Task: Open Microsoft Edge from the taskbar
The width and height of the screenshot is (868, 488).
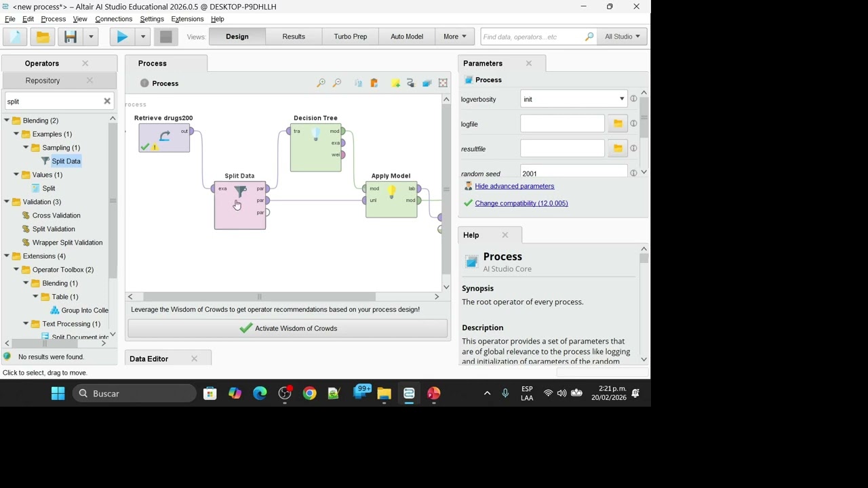Action: [260, 393]
